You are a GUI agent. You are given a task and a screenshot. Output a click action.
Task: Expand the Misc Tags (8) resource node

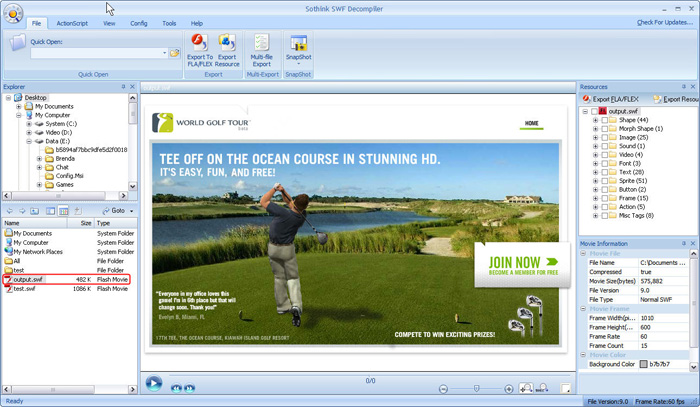pos(595,216)
